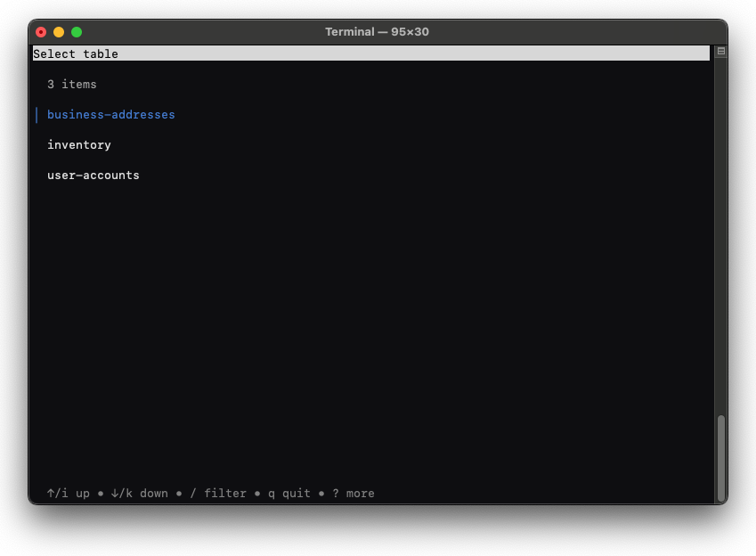
Task: Click the 'q quit' hint
Action: point(289,493)
